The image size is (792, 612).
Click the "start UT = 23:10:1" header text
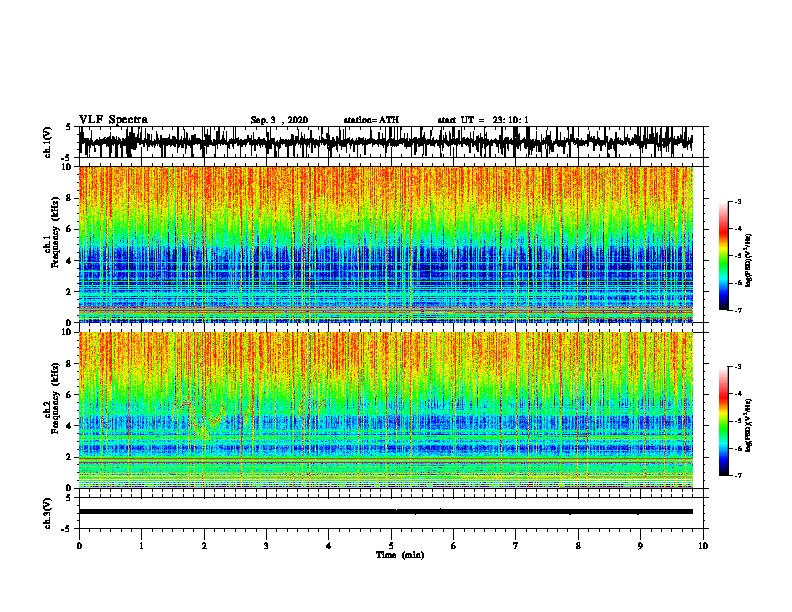click(483, 120)
